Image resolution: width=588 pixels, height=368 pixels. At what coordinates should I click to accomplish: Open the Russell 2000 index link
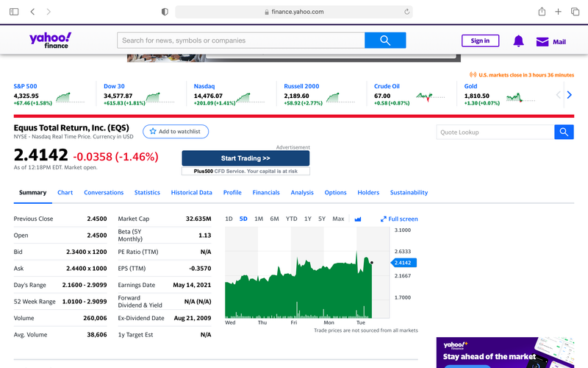[x=301, y=86]
